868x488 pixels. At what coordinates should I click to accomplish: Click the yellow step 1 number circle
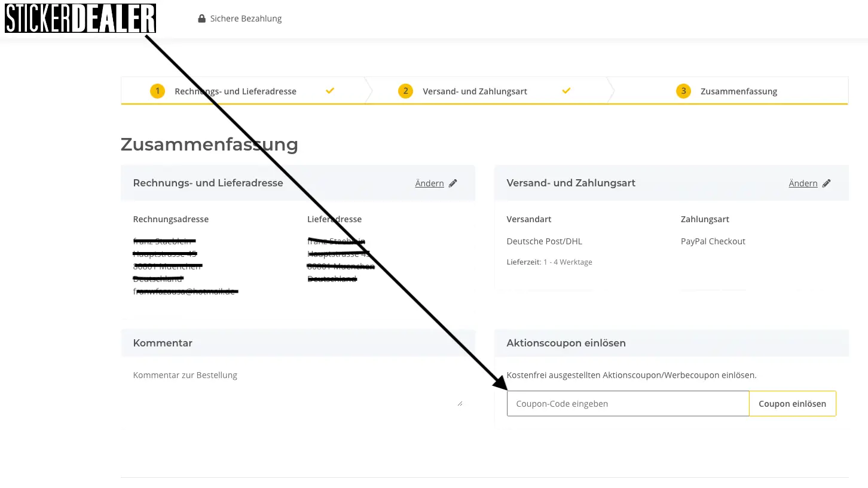pos(157,91)
